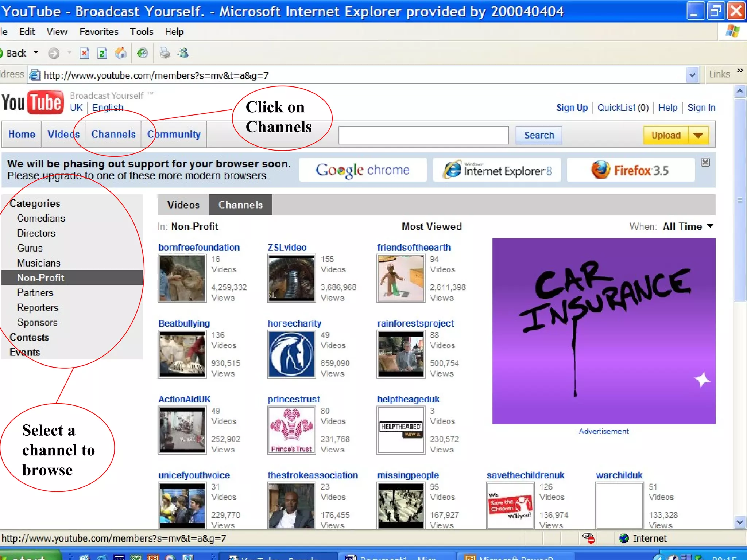Close the browser upgrade banner
747x560 pixels.
[705, 162]
